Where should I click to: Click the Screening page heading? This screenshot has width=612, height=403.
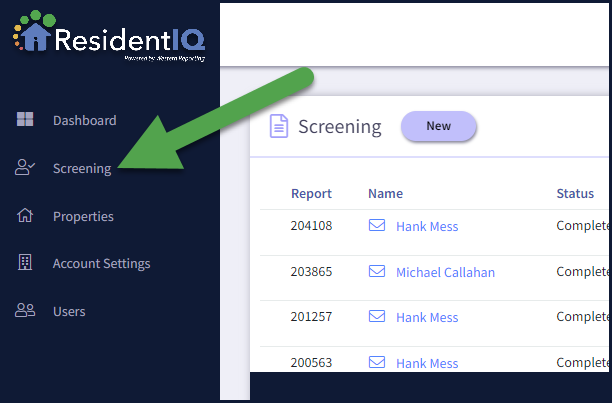[x=340, y=127]
